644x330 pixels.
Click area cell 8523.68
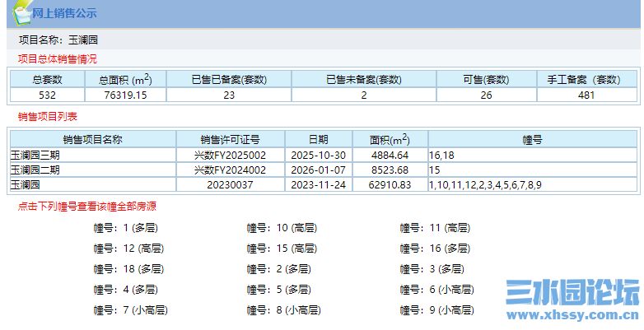(390, 170)
